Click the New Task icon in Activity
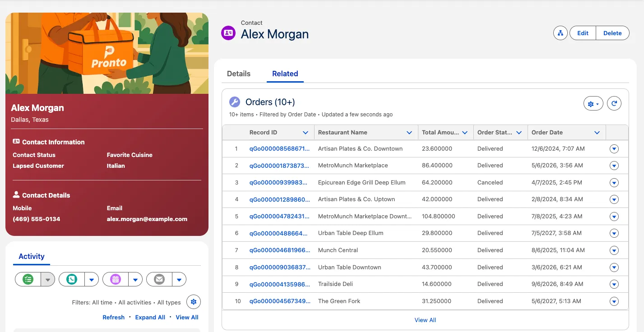The width and height of the screenshot is (644, 332). tap(28, 280)
